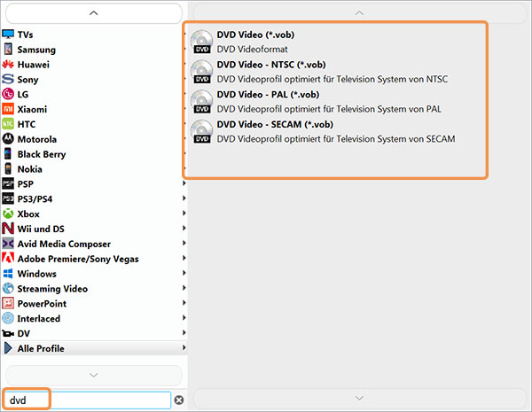Click the PSP icon
The height and width of the screenshot is (412, 532).
coord(8,183)
